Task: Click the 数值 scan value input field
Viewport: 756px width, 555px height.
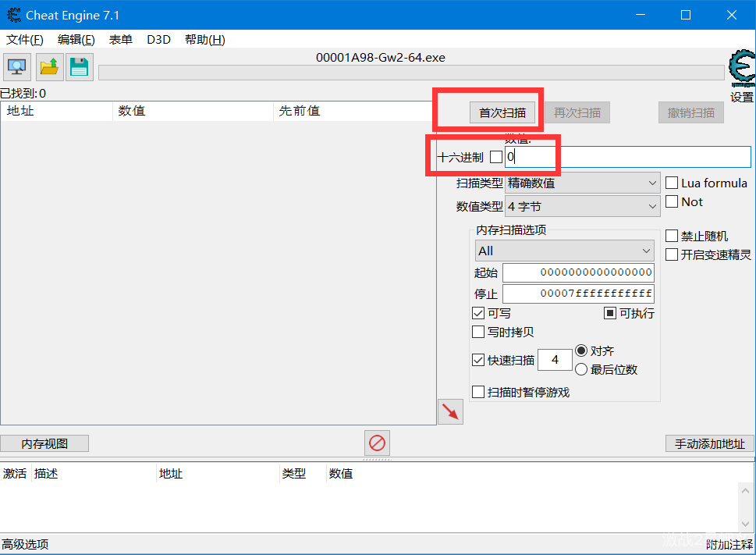Action: [628, 157]
